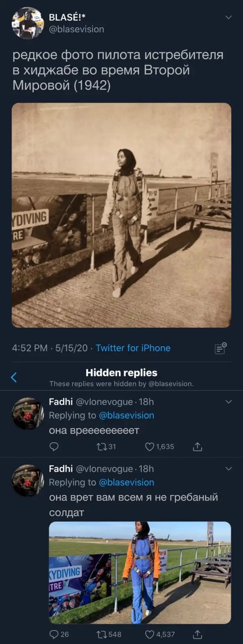This screenshot has height=644, width=243.
Task: Open the color skydiving photo
Action: pyautogui.click(x=140, y=572)
